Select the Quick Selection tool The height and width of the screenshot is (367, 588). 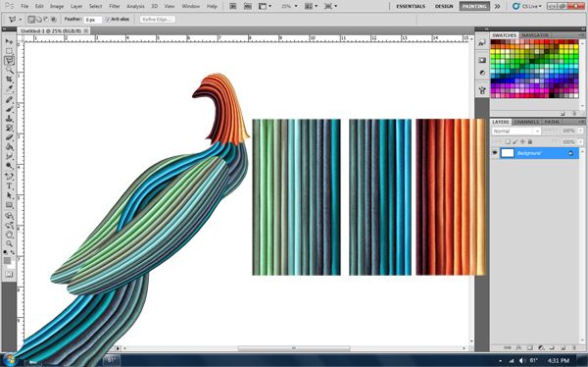[9, 70]
